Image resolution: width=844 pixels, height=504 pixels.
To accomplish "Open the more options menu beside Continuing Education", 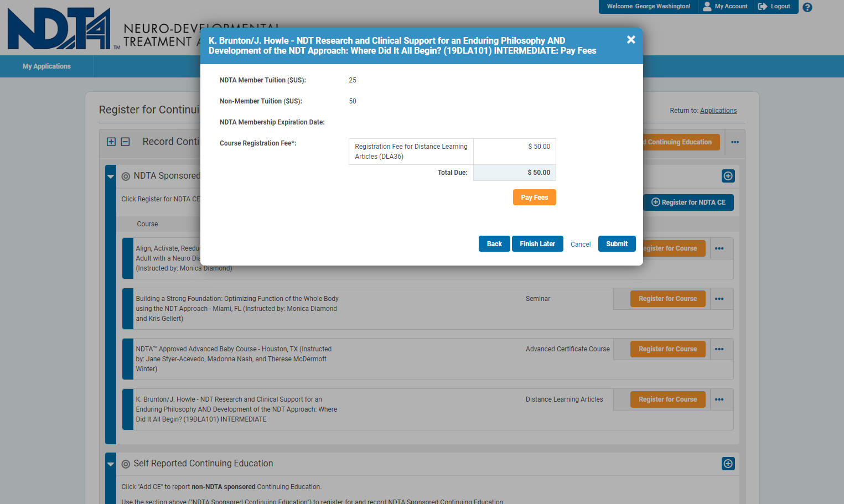I will (x=735, y=142).
